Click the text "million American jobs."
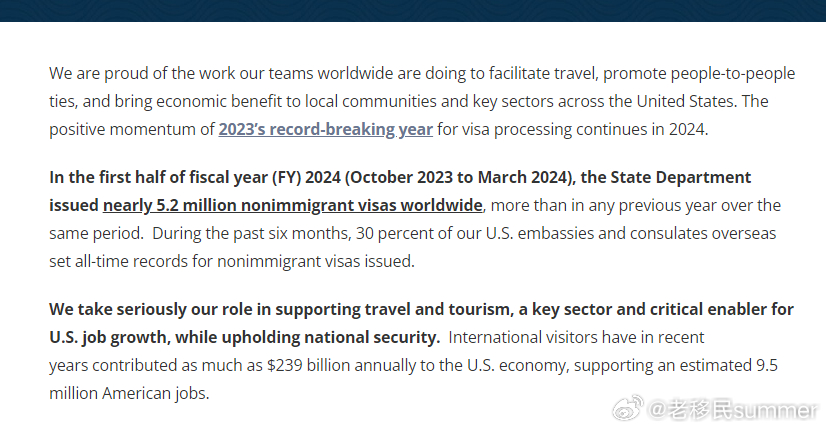 click(129, 394)
